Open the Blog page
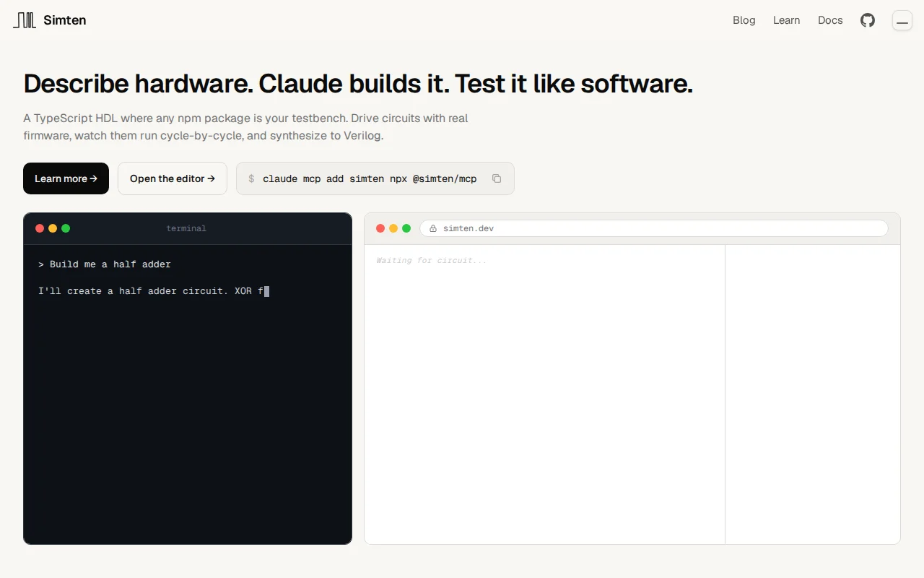Image resolution: width=924 pixels, height=578 pixels. [744, 20]
